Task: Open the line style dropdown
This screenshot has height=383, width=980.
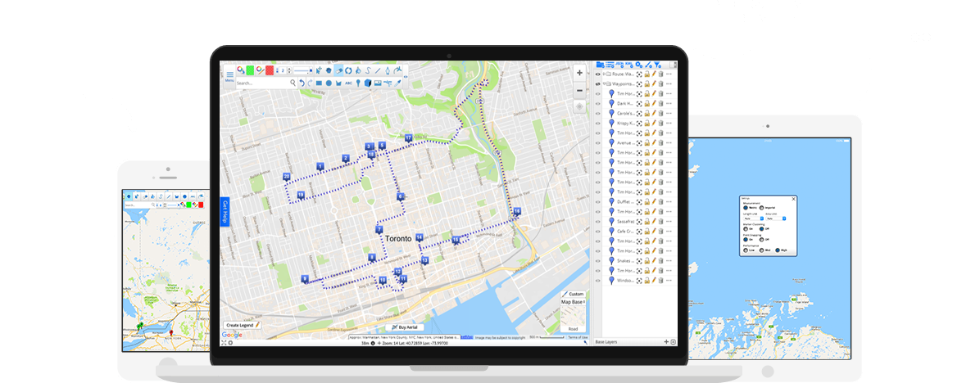Action: (304, 70)
